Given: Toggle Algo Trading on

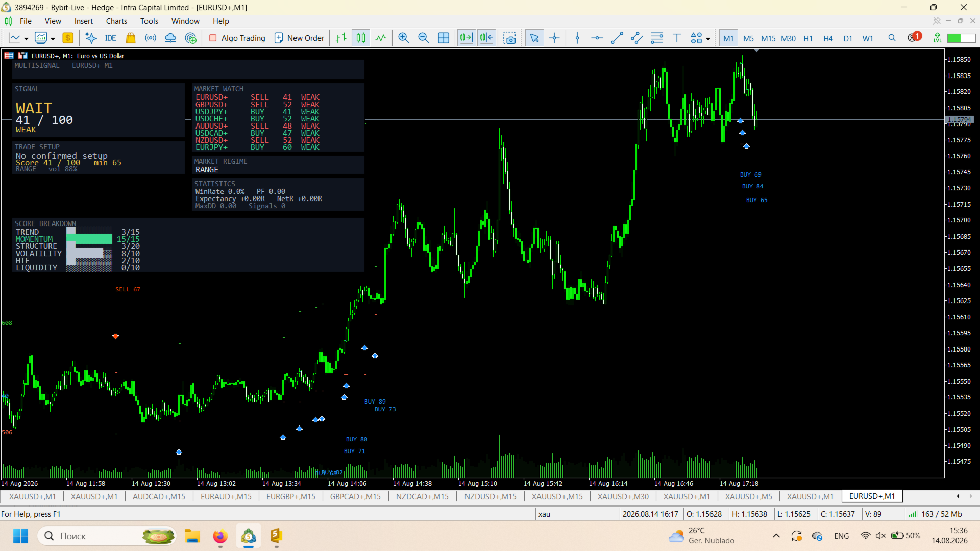Looking at the screenshot, I should tap(237, 38).
